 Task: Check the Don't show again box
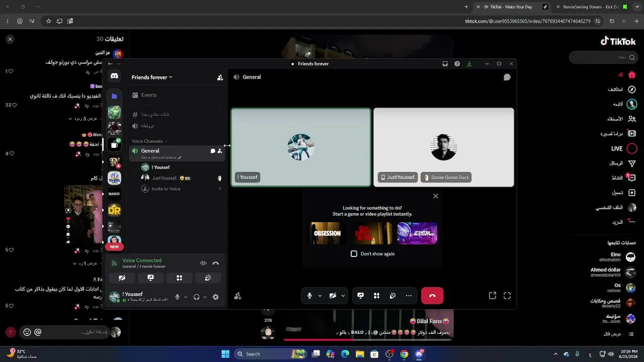(x=354, y=254)
